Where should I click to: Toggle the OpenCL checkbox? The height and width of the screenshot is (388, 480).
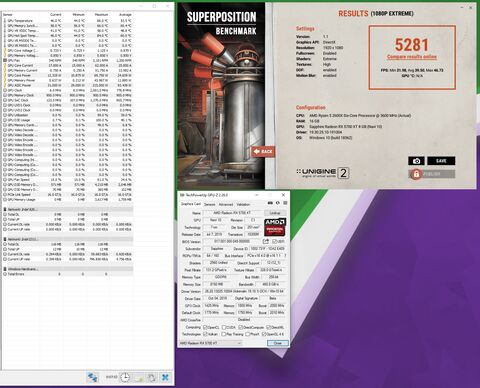pyautogui.click(x=205, y=327)
